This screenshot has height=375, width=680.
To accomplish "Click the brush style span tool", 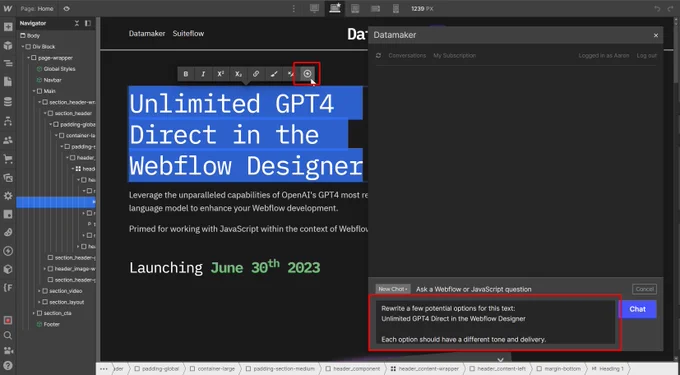I will [274, 74].
